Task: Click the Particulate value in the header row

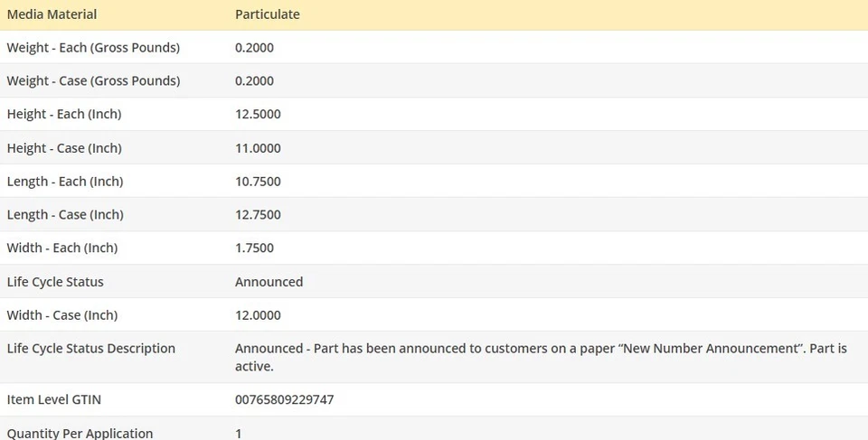Action: 267,14
